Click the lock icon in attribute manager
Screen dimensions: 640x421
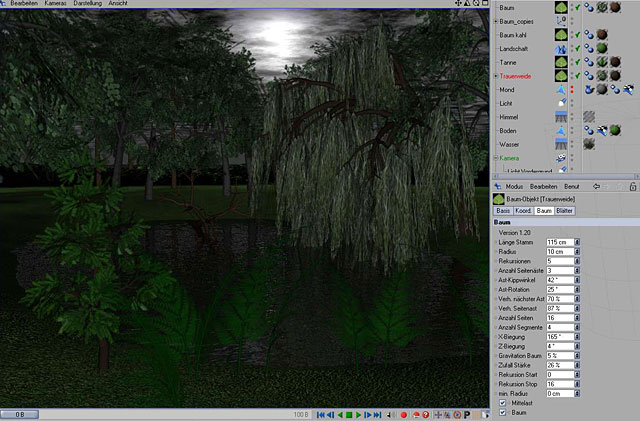633,187
